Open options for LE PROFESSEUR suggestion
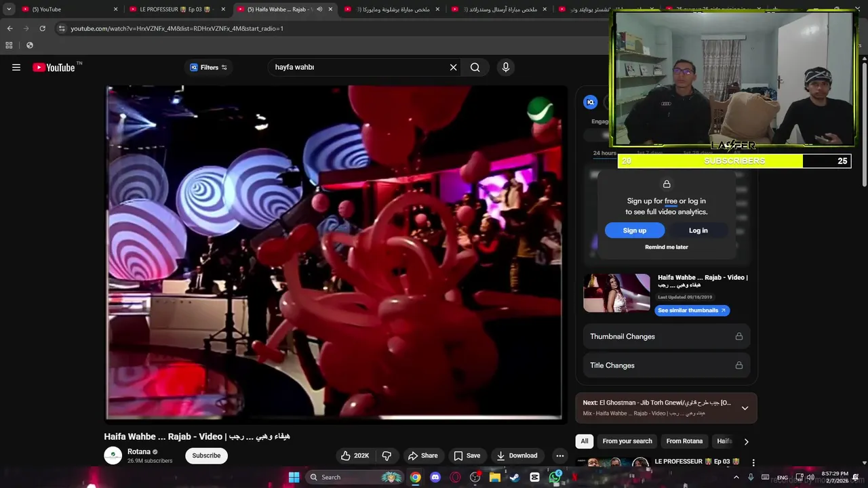Image resolution: width=868 pixels, height=488 pixels. click(753, 462)
